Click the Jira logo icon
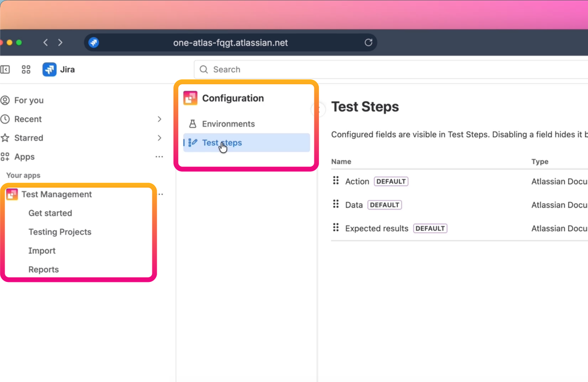 (49, 69)
